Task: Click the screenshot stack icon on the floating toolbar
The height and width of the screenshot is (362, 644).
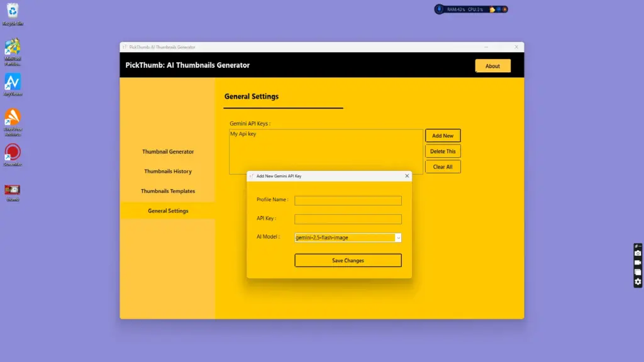Action: pos(637,271)
